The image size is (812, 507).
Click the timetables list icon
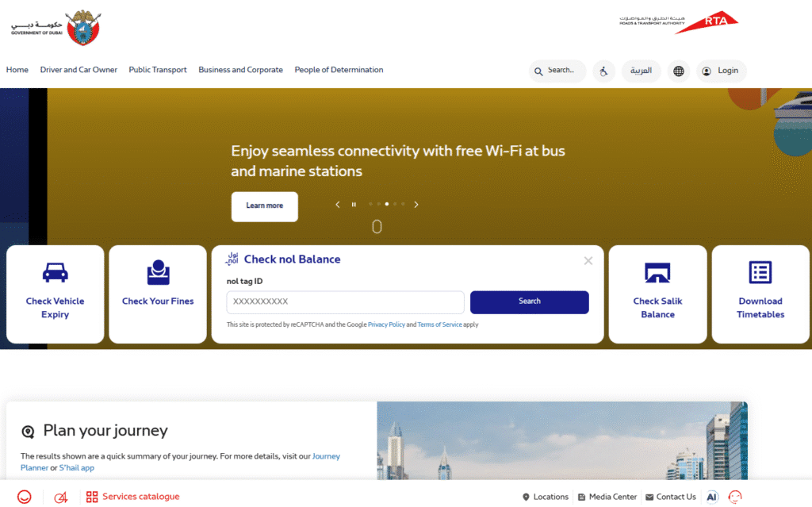click(760, 272)
